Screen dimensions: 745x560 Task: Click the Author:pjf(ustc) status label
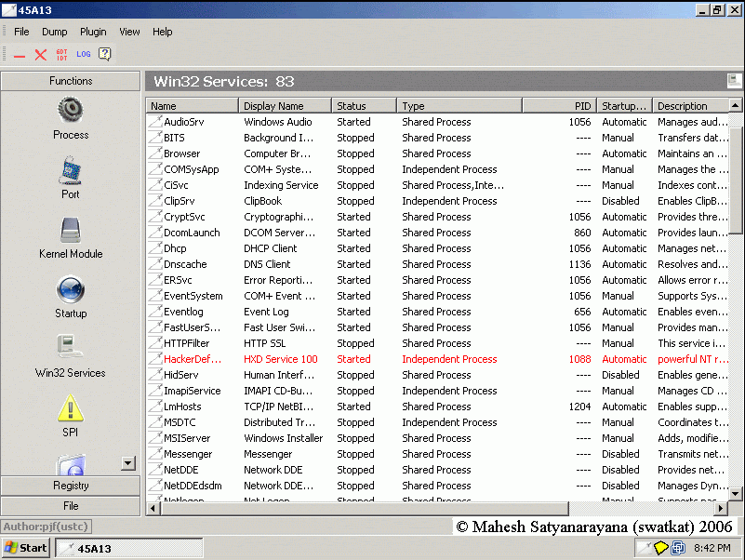click(x=47, y=527)
